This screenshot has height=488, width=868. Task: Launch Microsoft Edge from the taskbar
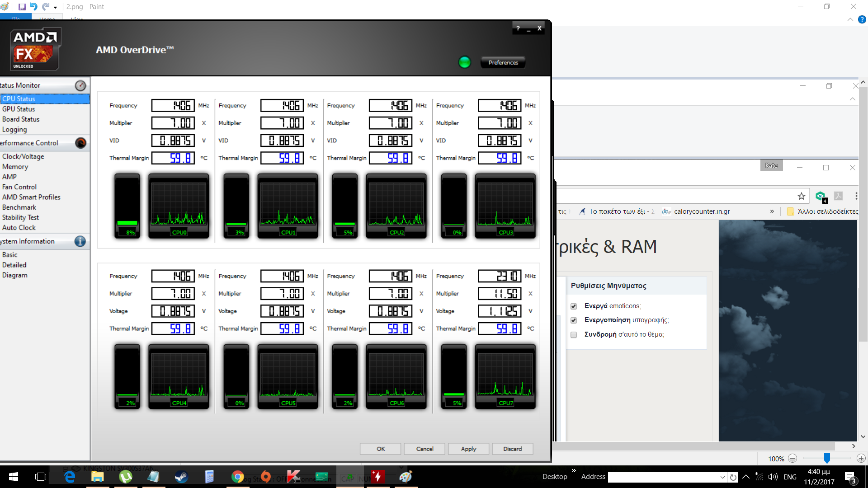70,477
